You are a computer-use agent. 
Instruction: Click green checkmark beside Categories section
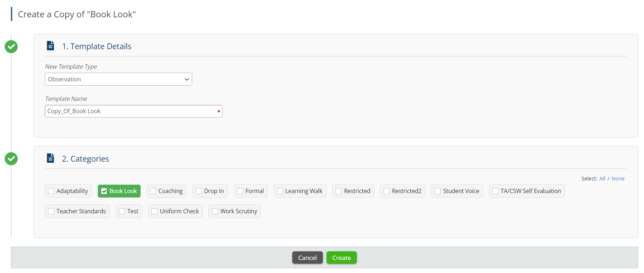[x=11, y=159]
